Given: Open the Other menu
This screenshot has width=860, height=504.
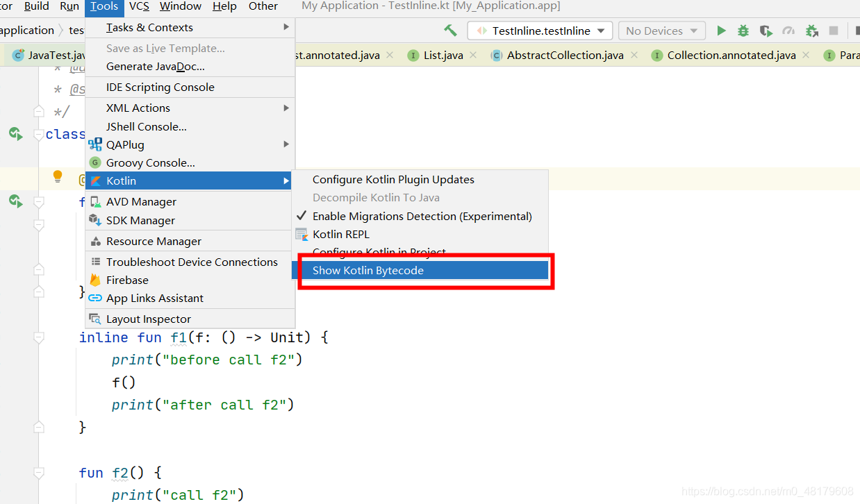Looking at the screenshot, I should click(x=263, y=6).
